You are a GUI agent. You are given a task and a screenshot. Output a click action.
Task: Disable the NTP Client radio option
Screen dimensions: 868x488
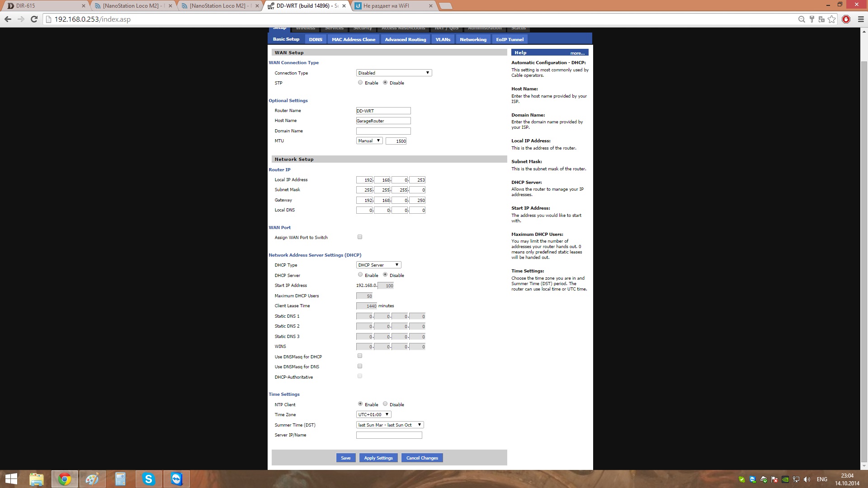385,404
